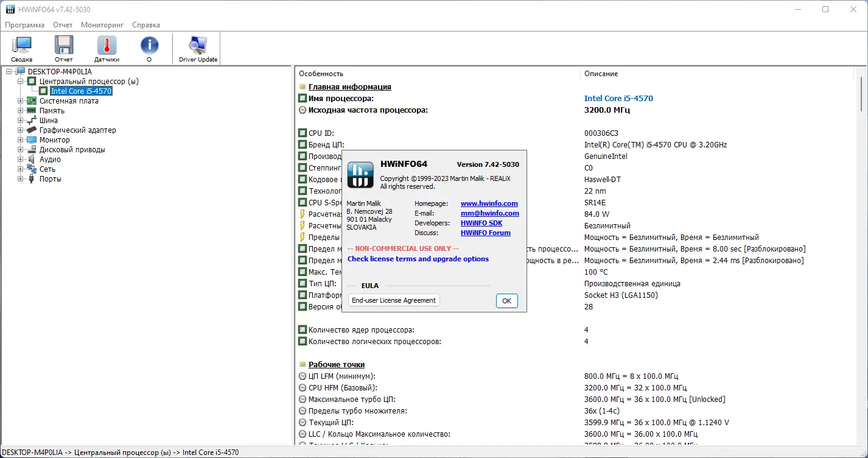Click the Количество ядер процессора row label
The height and width of the screenshot is (458, 868).
pos(362,330)
